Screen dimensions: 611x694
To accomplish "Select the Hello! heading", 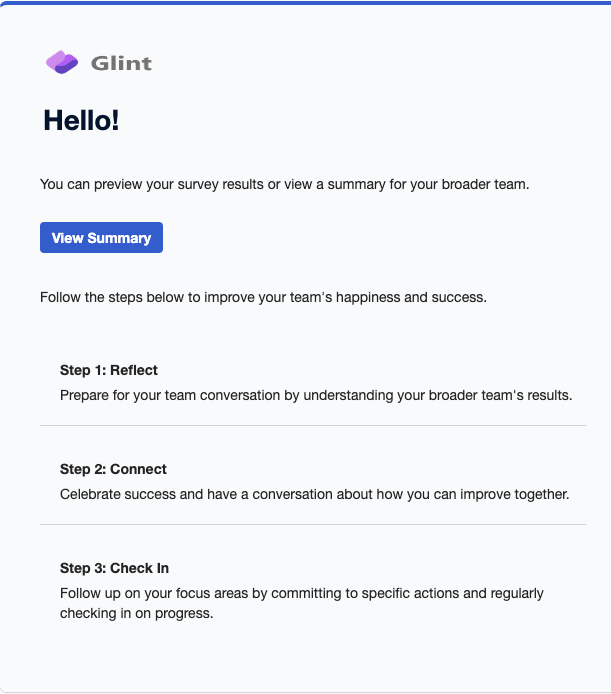I will click(x=81, y=120).
